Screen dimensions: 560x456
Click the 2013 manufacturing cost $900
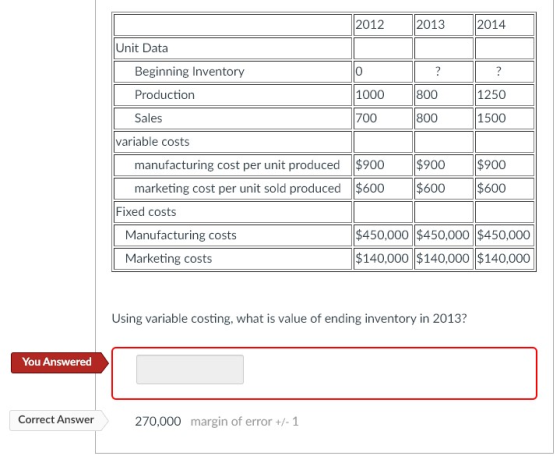(430, 165)
